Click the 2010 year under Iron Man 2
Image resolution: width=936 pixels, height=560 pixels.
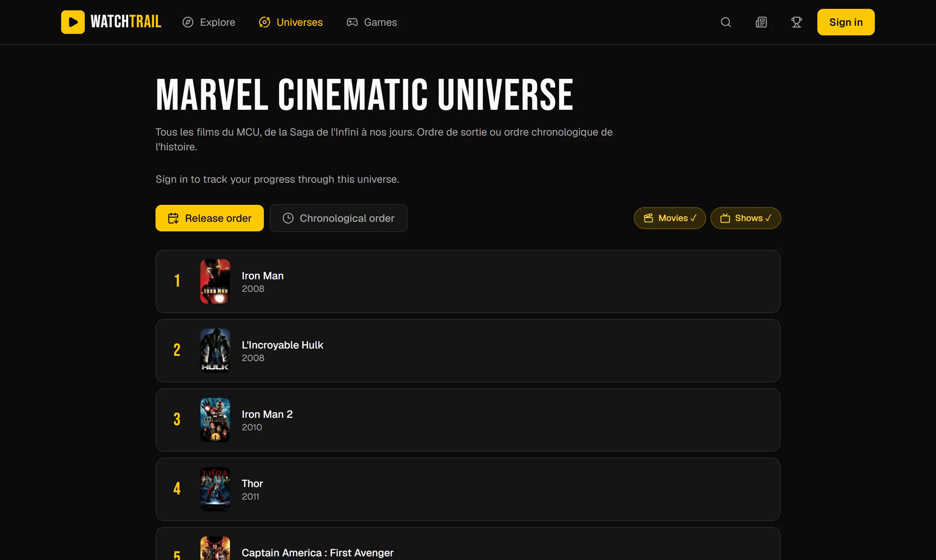tap(252, 427)
